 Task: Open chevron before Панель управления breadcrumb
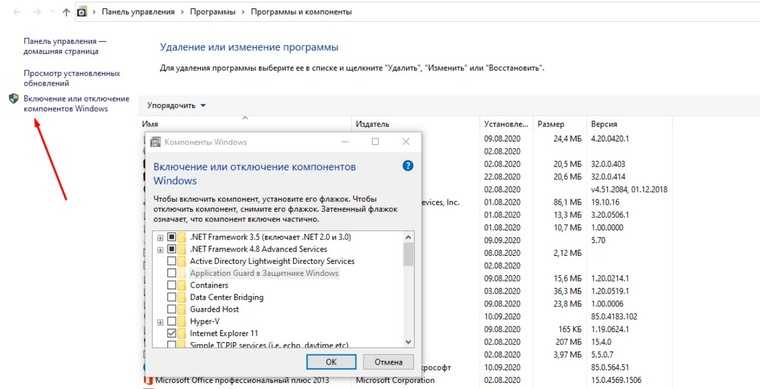(x=94, y=12)
